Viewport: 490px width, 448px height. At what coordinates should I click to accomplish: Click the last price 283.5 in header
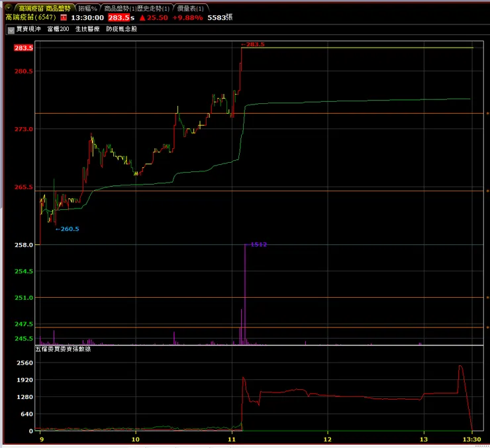119,17
